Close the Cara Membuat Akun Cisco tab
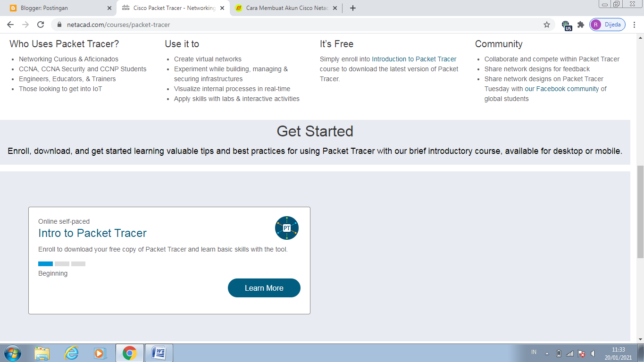The height and width of the screenshot is (362, 644). coord(335,8)
